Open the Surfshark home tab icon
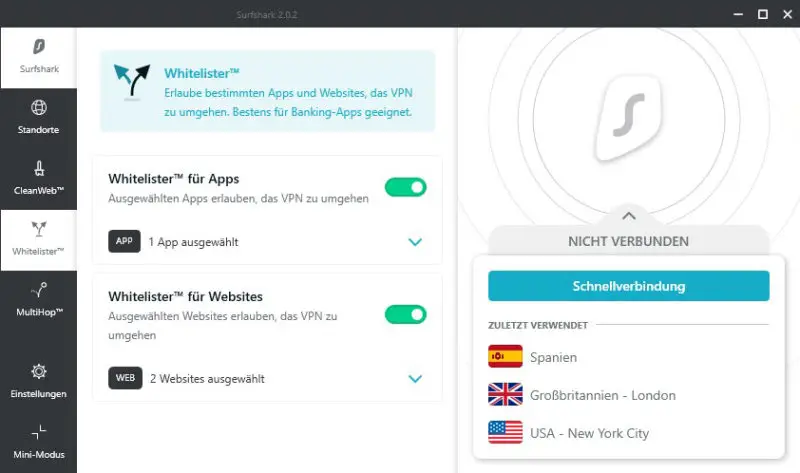Screen dimensions: 800x473 (39, 46)
